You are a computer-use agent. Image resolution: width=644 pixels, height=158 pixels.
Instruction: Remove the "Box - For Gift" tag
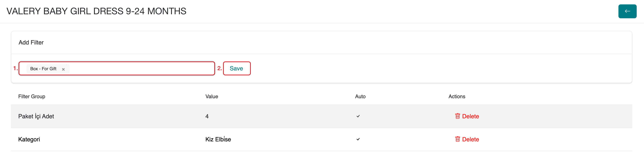coord(63,69)
